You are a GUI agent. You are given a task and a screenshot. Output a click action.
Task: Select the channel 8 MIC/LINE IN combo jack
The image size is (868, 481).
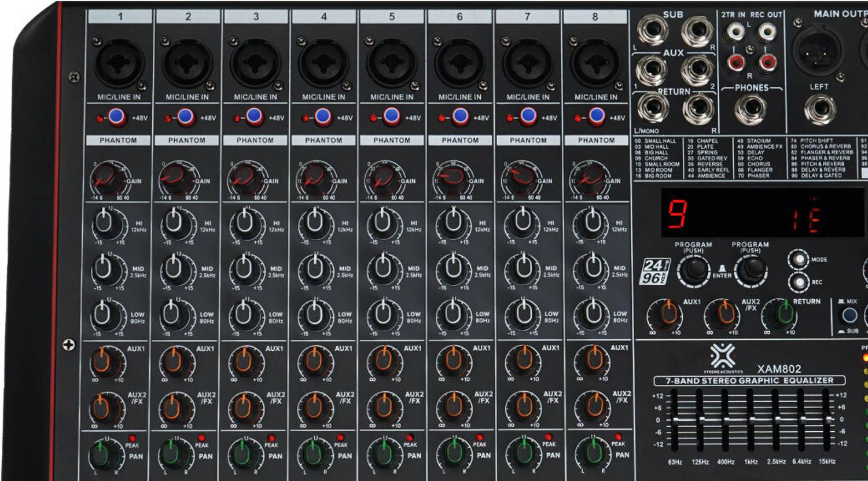click(x=595, y=63)
